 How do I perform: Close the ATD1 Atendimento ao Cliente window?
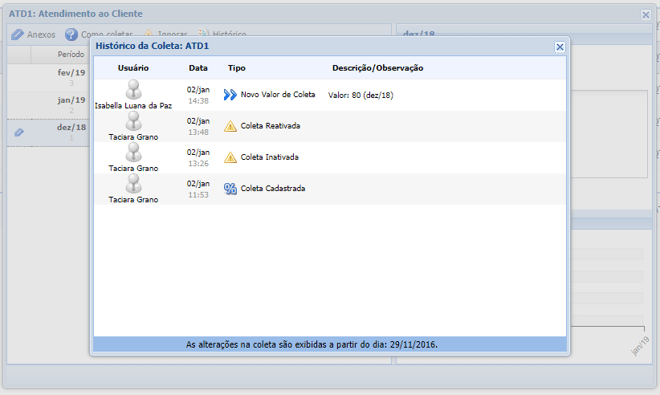click(646, 15)
